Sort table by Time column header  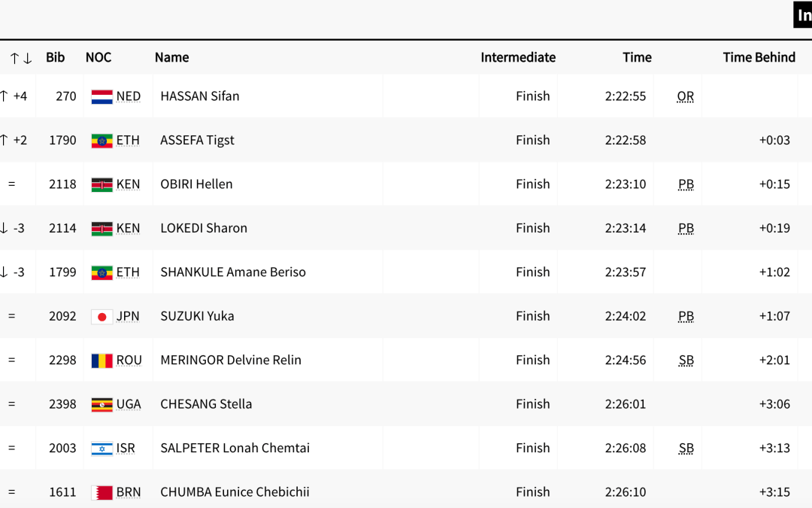(637, 57)
